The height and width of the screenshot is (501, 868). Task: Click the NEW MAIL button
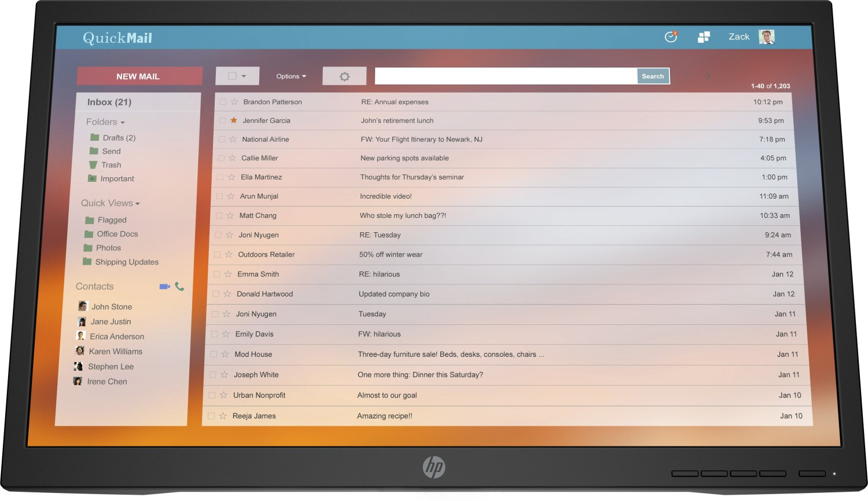click(x=139, y=76)
